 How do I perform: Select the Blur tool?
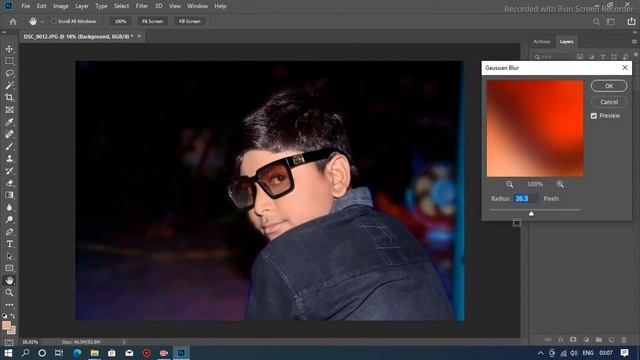[9, 207]
